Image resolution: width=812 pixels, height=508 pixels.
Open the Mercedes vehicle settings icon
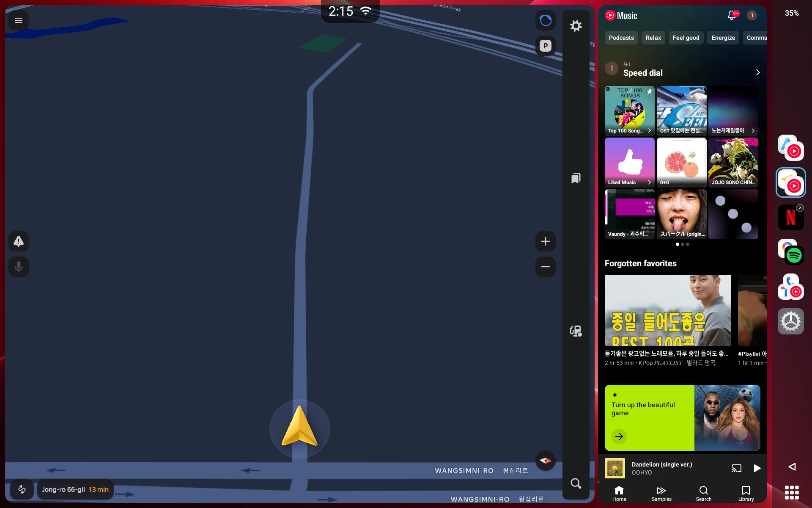[791, 321]
